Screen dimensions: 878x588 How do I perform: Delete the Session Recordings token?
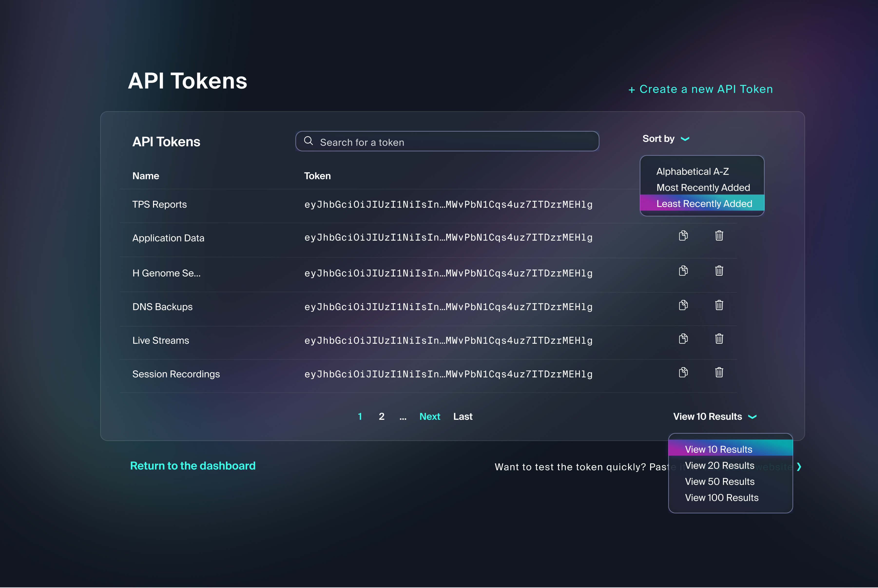(x=719, y=372)
